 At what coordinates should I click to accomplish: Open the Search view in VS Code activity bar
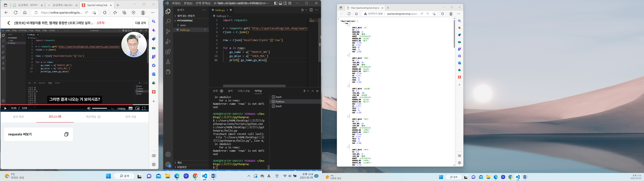168,21
